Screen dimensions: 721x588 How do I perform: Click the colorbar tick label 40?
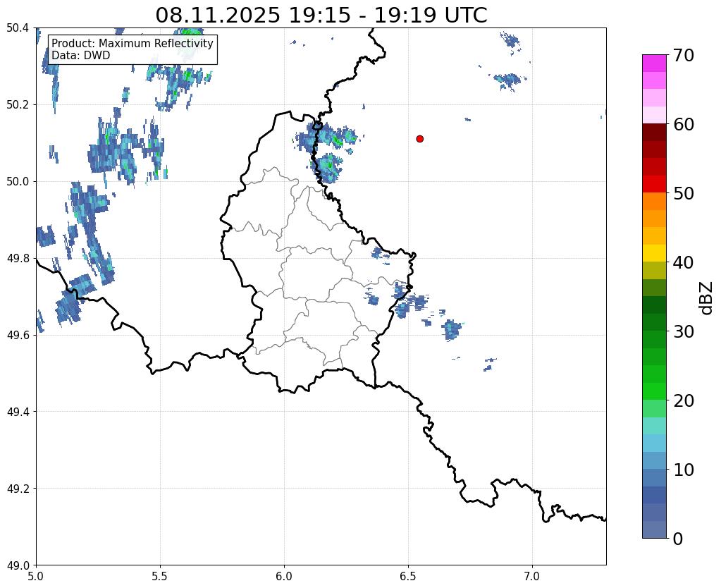point(684,262)
